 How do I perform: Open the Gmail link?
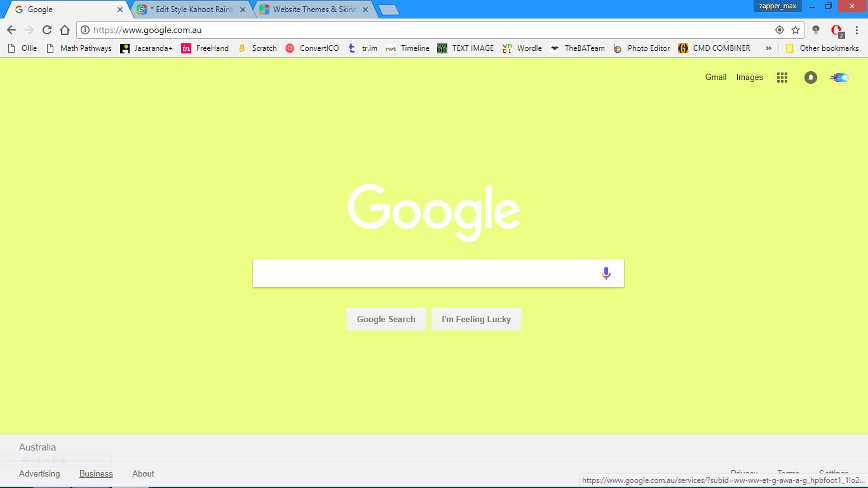(715, 77)
